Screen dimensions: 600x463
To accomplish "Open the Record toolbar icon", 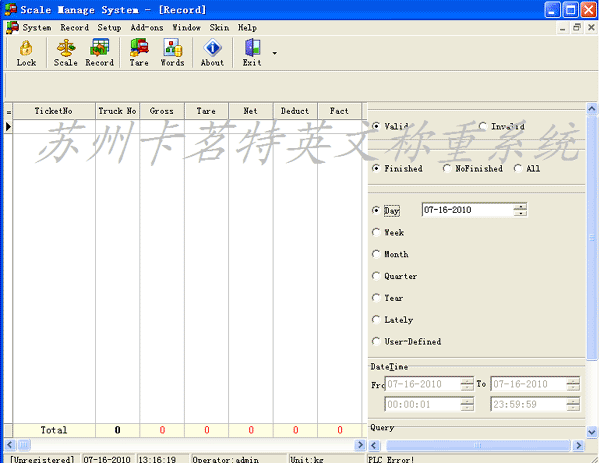I will (99, 53).
